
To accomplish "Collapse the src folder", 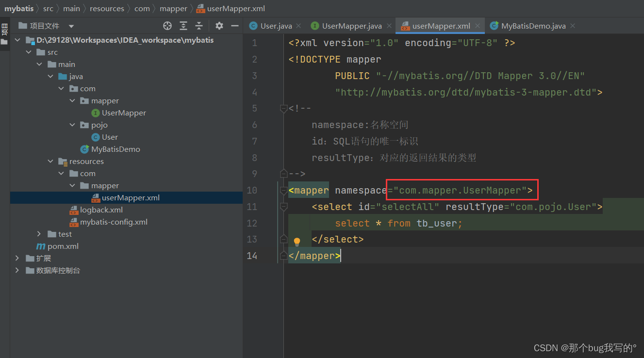I will point(29,52).
